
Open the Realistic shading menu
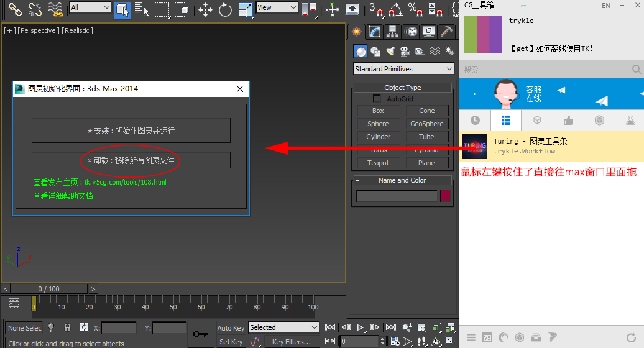77,31
